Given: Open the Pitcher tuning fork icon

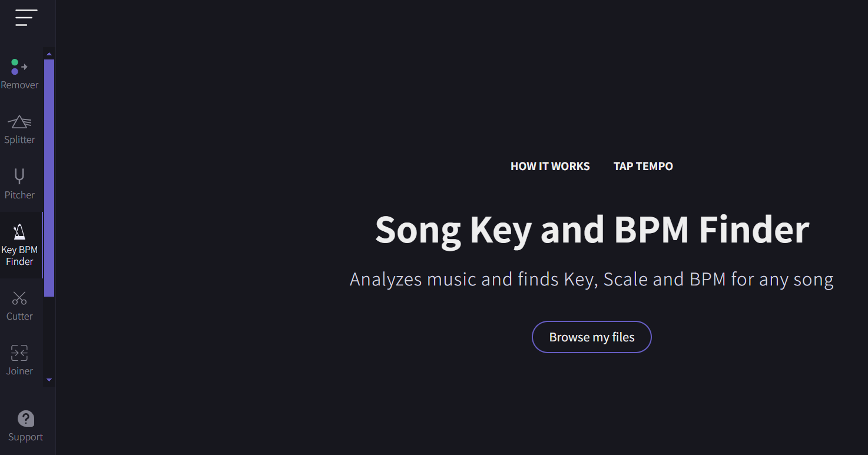Looking at the screenshot, I should tap(19, 177).
